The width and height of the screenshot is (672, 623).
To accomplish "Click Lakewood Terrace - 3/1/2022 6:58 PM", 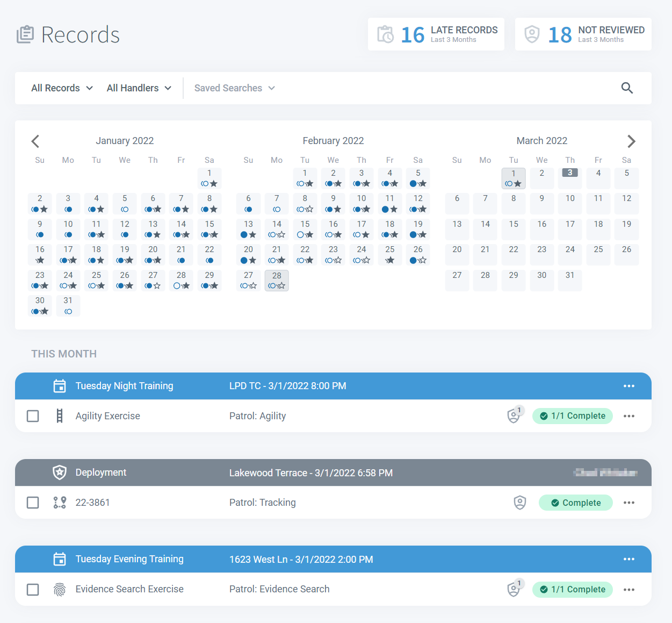I will [311, 473].
